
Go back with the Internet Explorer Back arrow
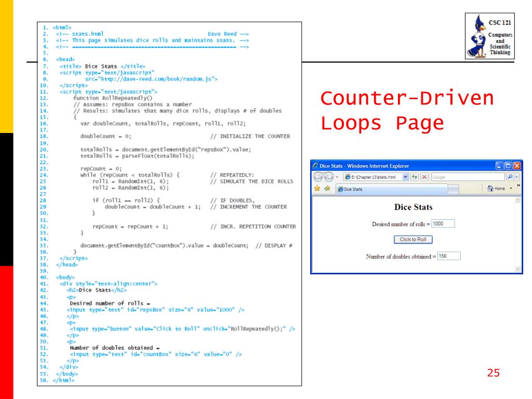pyautogui.click(x=318, y=177)
